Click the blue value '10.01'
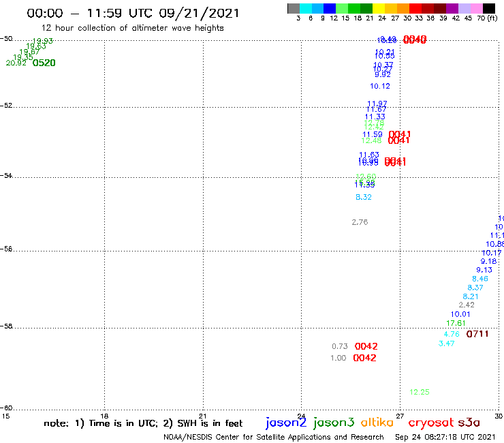 click(460, 314)
